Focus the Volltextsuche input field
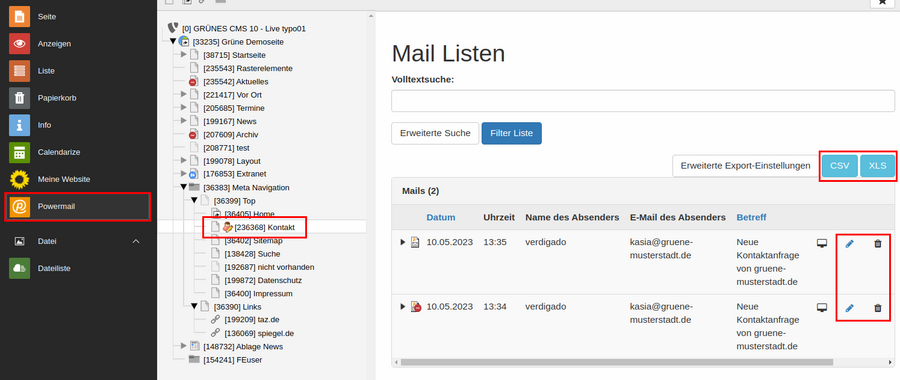The width and height of the screenshot is (900, 380). click(643, 101)
